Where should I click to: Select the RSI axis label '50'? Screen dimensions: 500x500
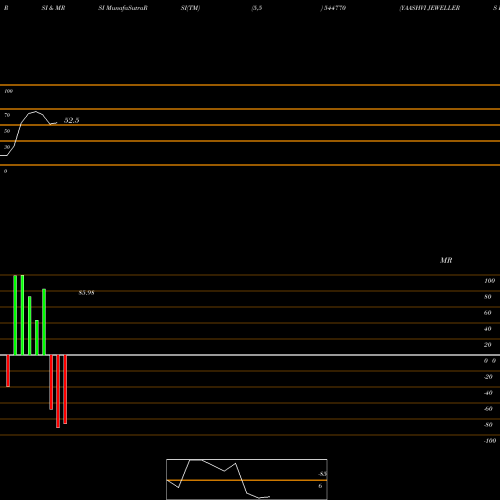point(7,131)
